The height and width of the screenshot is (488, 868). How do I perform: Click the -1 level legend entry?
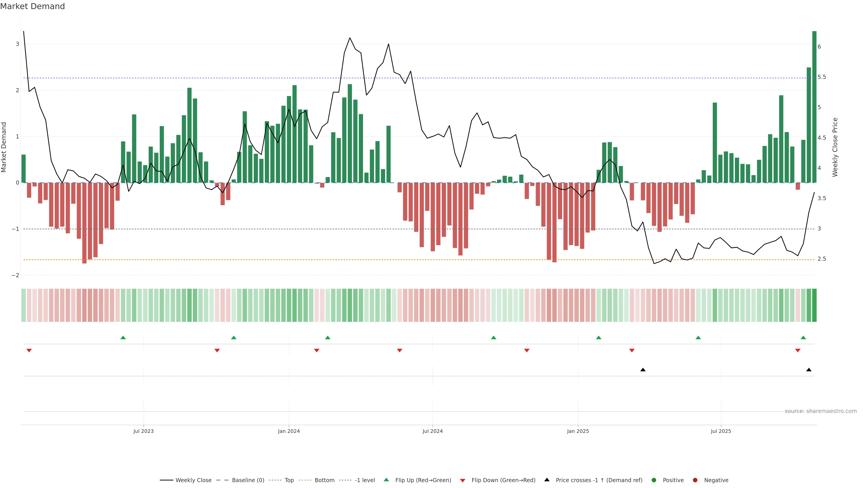(365, 480)
